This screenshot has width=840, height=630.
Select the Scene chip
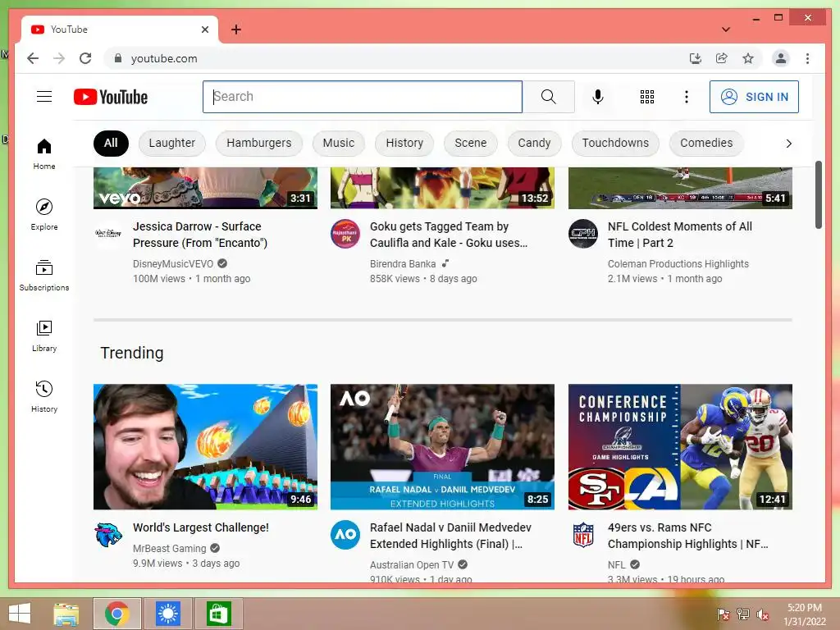pyautogui.click(x=470, y=143)
